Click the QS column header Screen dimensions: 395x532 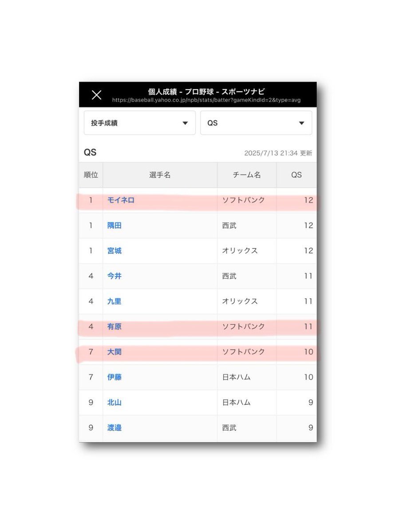[296, 175]
